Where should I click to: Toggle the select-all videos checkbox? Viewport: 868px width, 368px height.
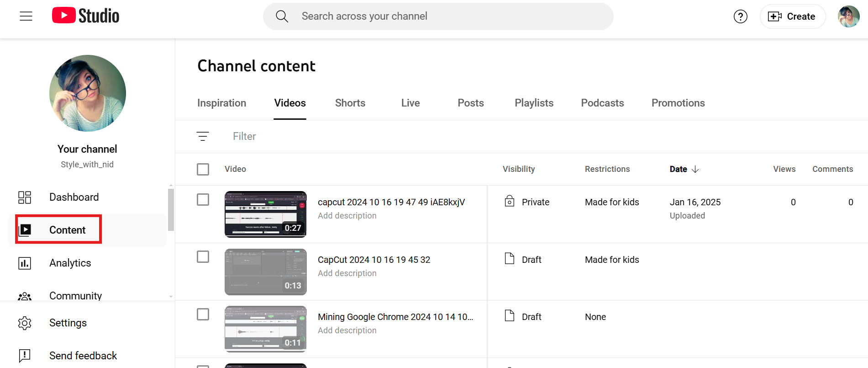tap(203, 169)
